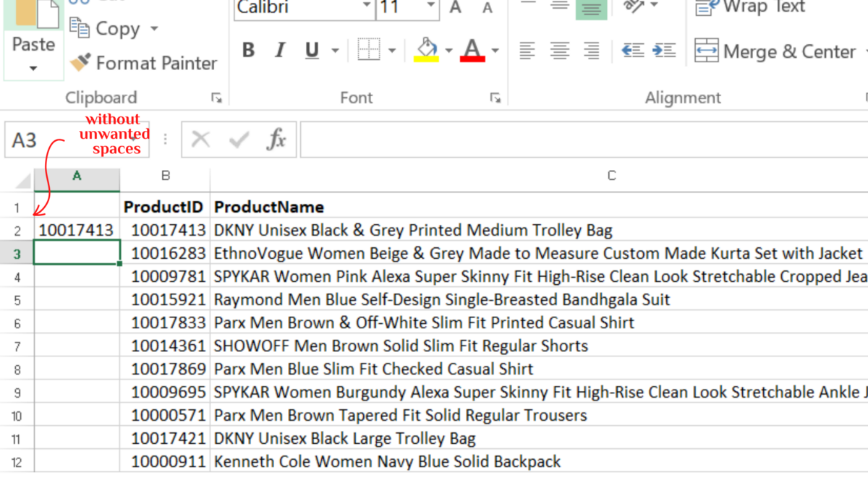Screen dimensions: 868x488
Task: Apply yellow Fill Color bucket
Action: [x=427, y=51]
